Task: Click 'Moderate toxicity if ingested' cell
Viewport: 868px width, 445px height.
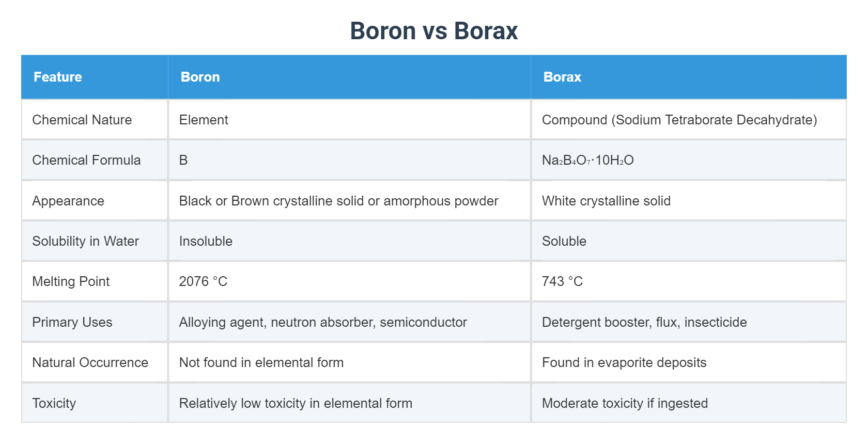Action: pyautogui.click(x=625, y=403)
